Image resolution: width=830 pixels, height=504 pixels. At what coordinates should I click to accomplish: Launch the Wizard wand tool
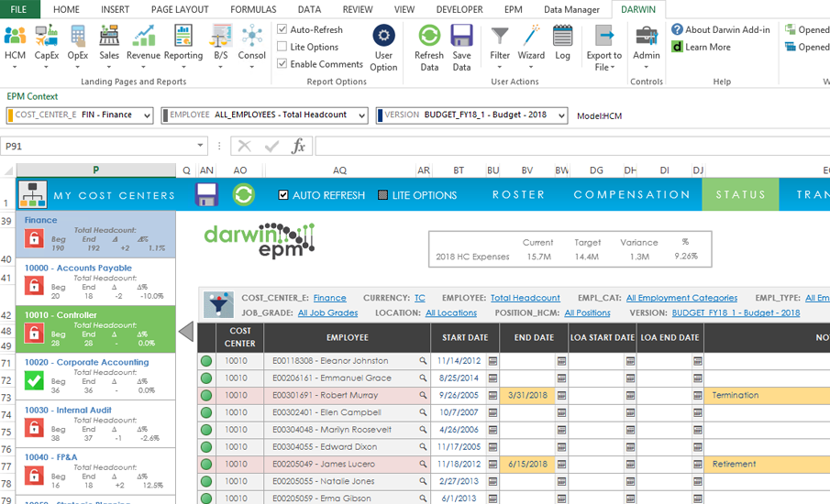(531, 36)
